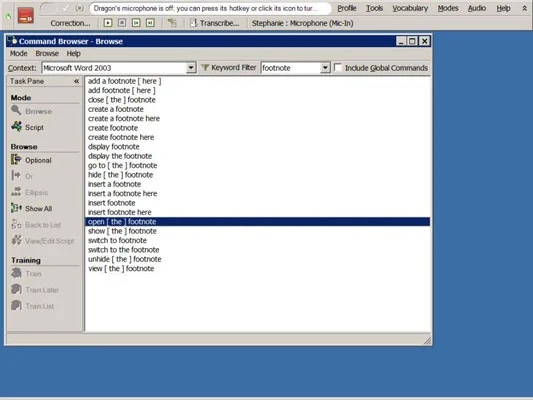Click the footnote keyword input field

coord(291,68)
